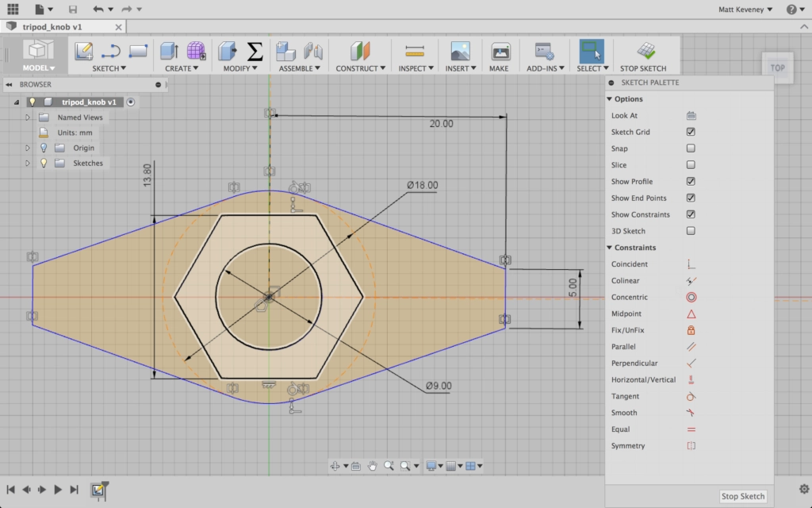Select the Insert image icon
The image size is (812, 508).
(461, 52)
